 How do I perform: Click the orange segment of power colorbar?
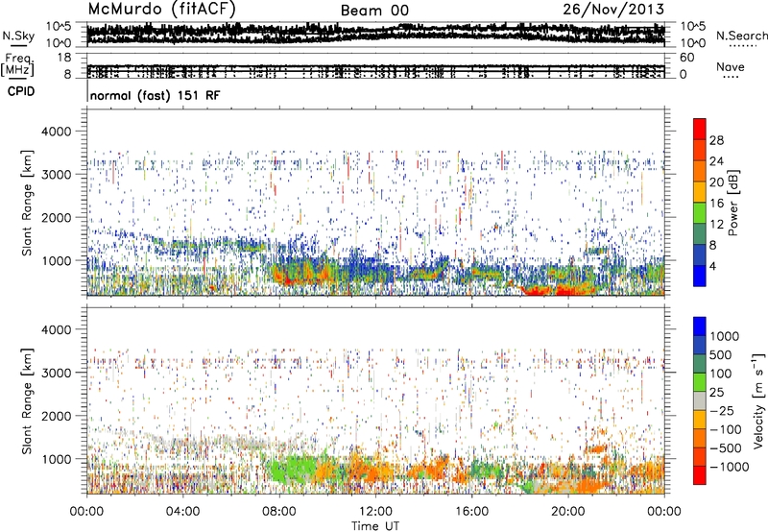point(700,171)
